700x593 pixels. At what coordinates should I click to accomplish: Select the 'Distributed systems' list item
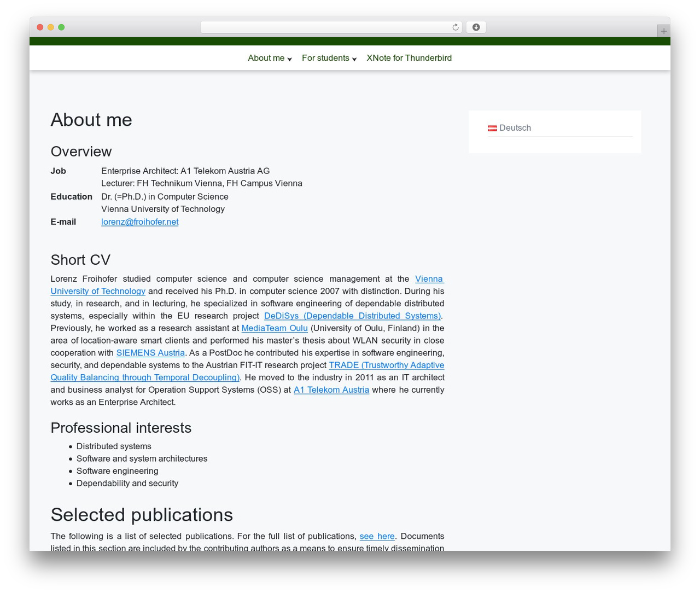coord(114,446)
